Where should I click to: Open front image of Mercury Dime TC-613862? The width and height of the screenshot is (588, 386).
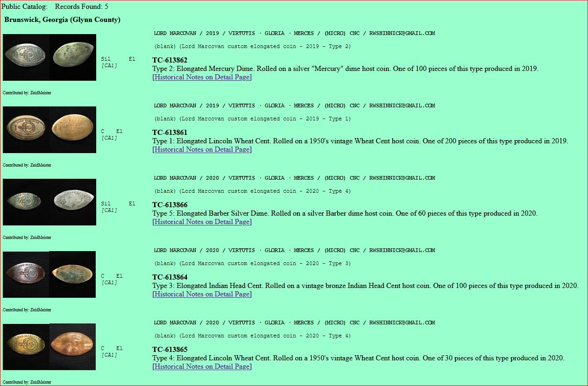[x=26, y=57]
